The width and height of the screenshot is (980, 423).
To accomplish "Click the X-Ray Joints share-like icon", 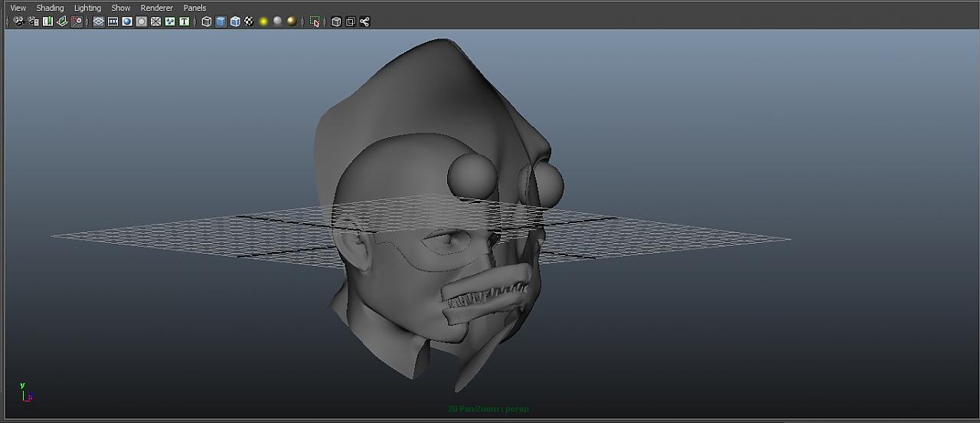I will click(364, 21).
